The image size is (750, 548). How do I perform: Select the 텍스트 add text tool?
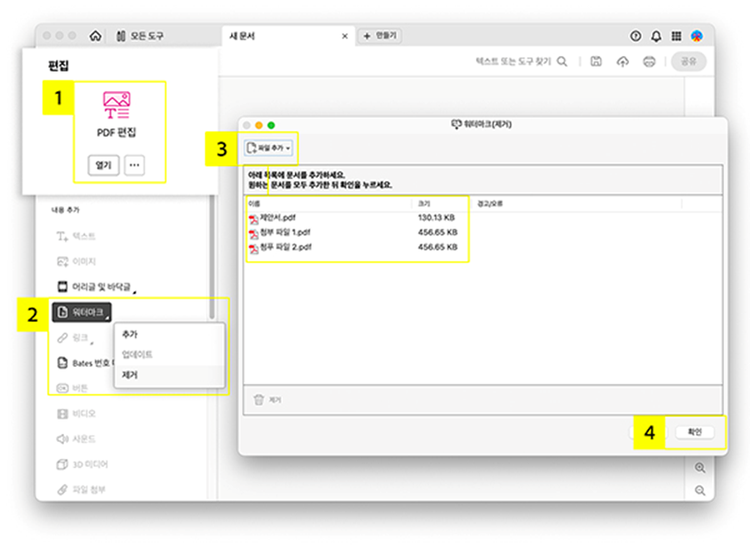(x=76, y=236)
